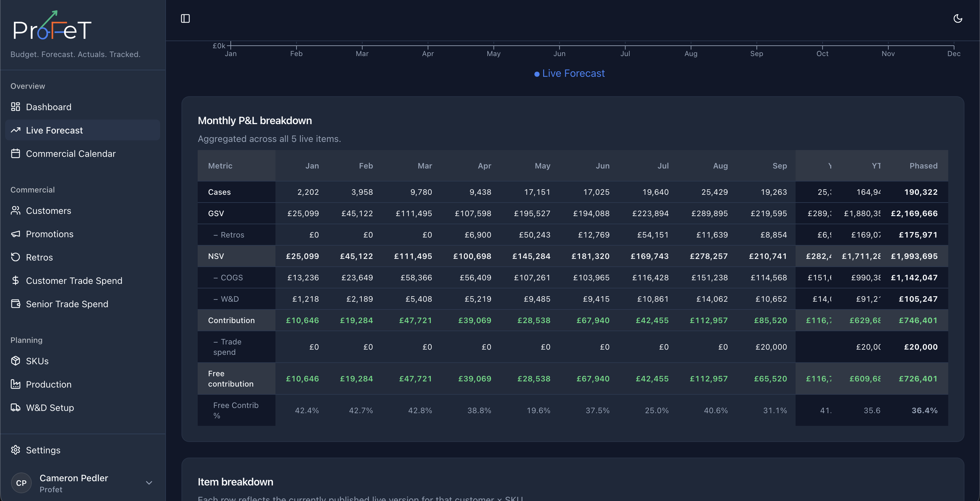The image size is (980, 501).
Task: Click the Production factory icon
Action: tap(16, 384)
